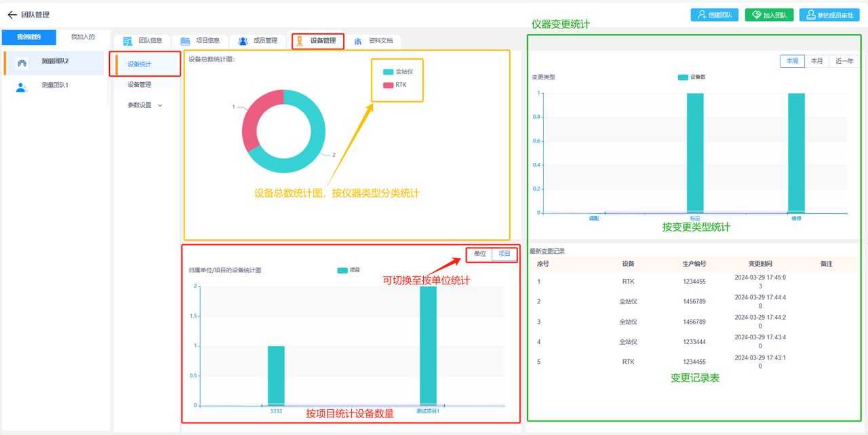Click the 测试项目1 bar in chart
This screenshot has width=868, height=435.
(428, 345)
